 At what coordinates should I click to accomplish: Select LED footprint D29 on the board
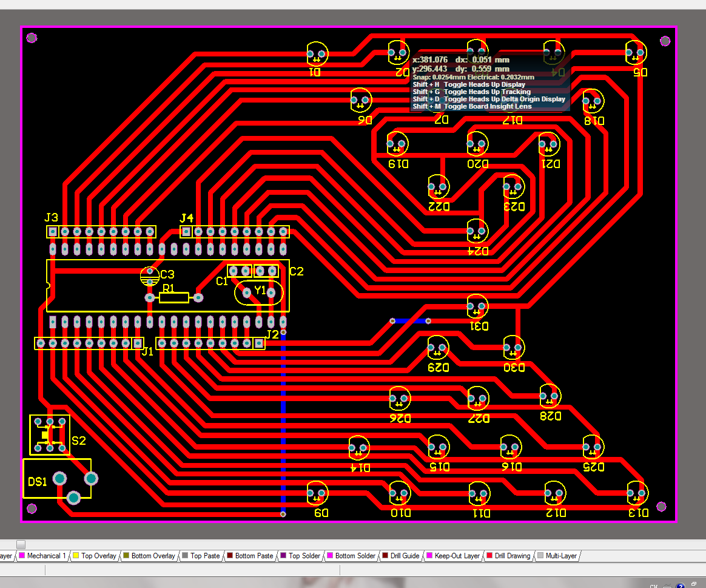[x=438, y=348]
